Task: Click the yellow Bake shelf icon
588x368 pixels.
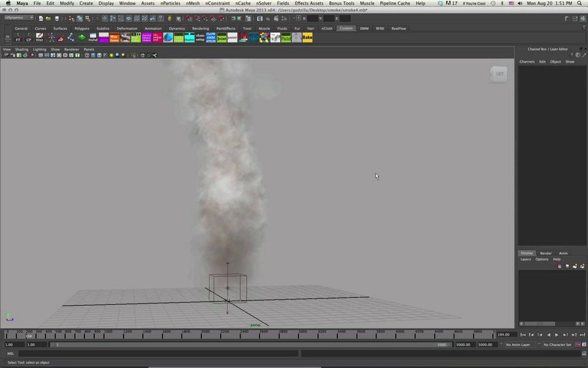Action: tap(307, 38)
